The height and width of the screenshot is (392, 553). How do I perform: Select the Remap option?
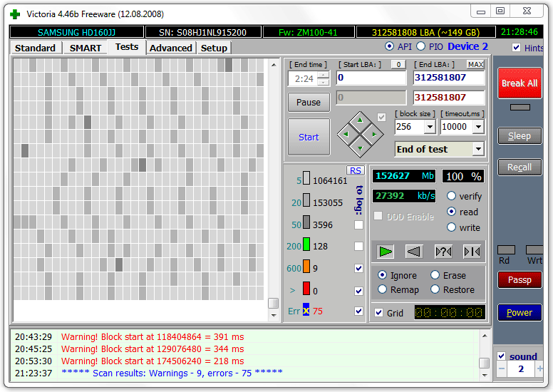point(383,290)
